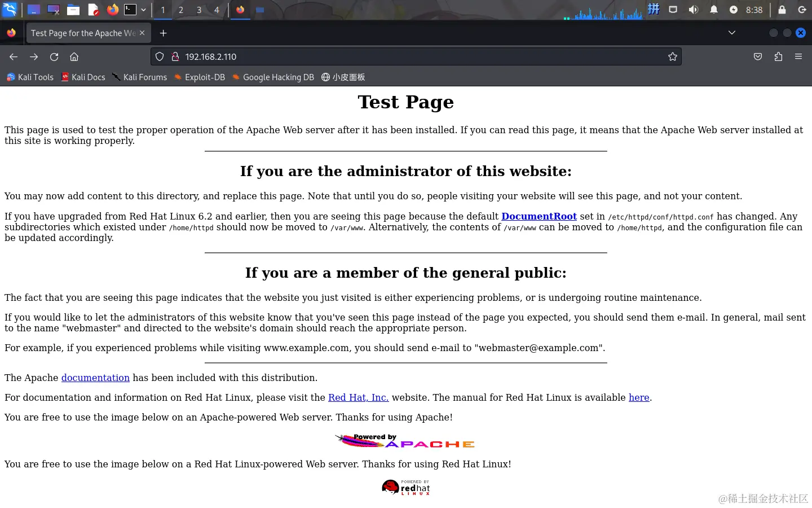The height and width of the screenshot is (508, 812).
Task: Open a new browser tab
Action: pyautogui.click(x=163, y=33)
